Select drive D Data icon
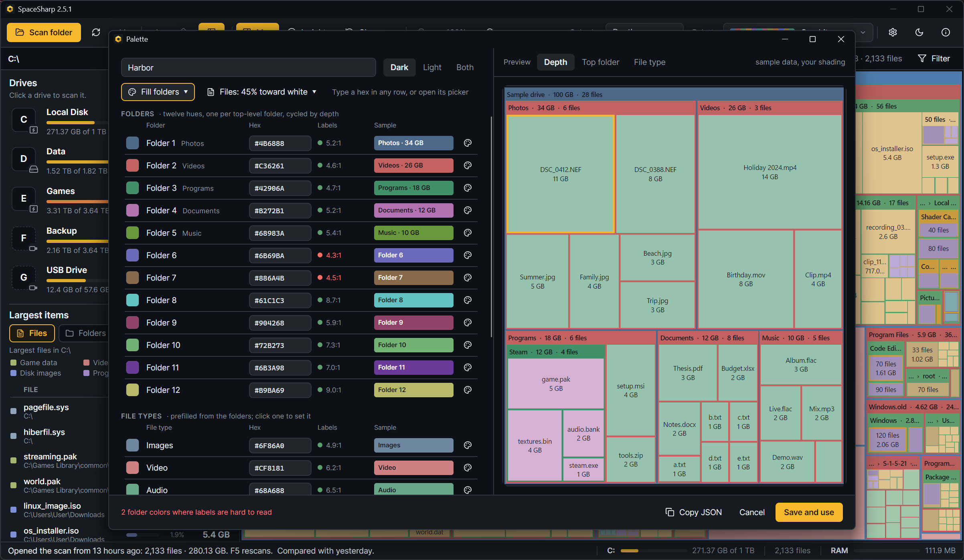964x560 pixels. pos(24,159)
